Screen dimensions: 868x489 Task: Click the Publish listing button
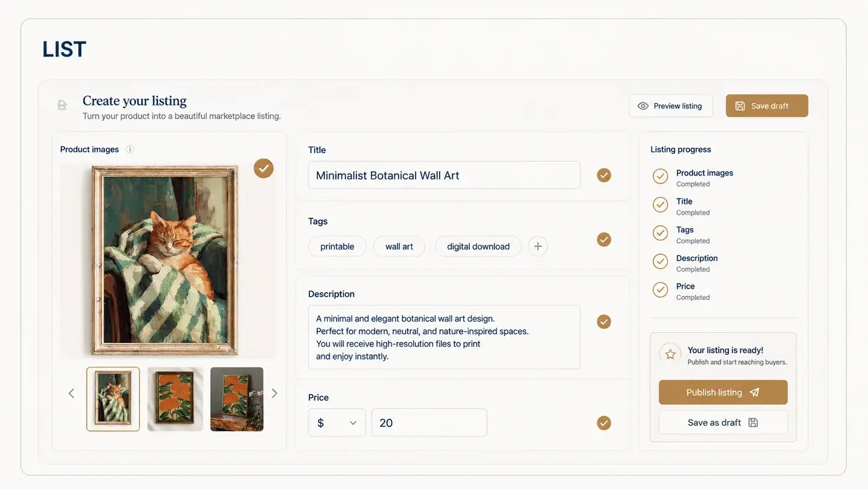[x=723, y=392]
